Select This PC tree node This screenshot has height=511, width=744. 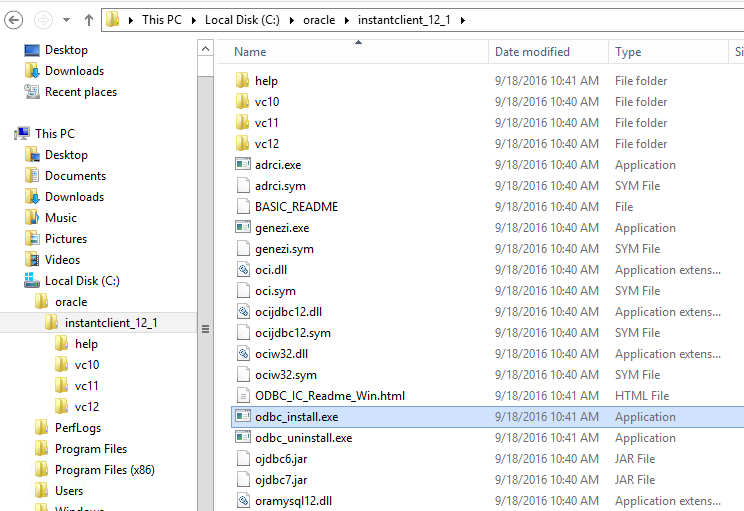click(55, 133)
